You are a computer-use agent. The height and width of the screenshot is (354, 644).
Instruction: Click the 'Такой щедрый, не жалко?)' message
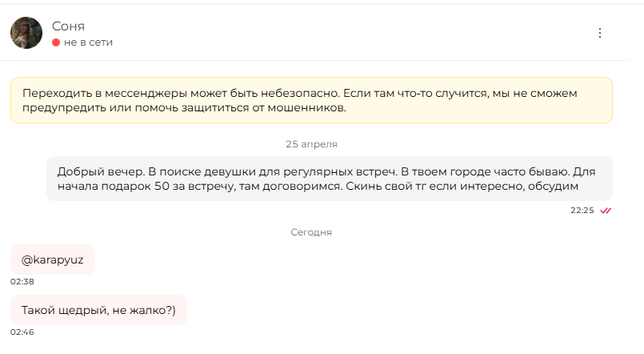pyautogui.click(x=98, y=310)
